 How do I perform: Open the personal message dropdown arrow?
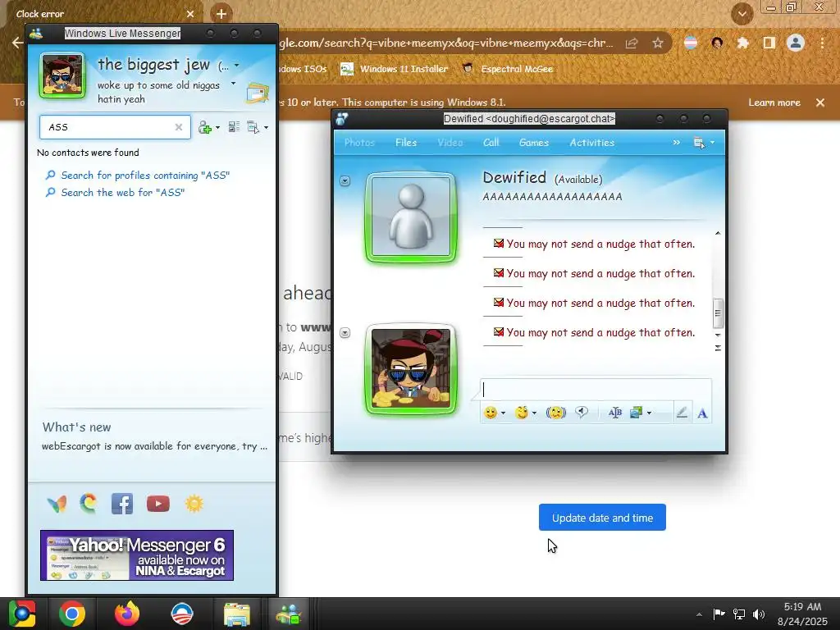(233, 84)
